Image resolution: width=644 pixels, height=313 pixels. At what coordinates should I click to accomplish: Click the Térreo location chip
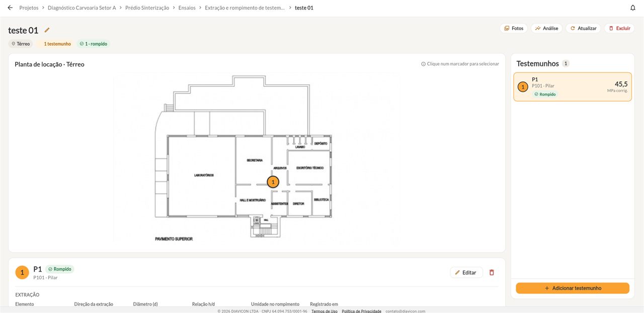point(21,44)
